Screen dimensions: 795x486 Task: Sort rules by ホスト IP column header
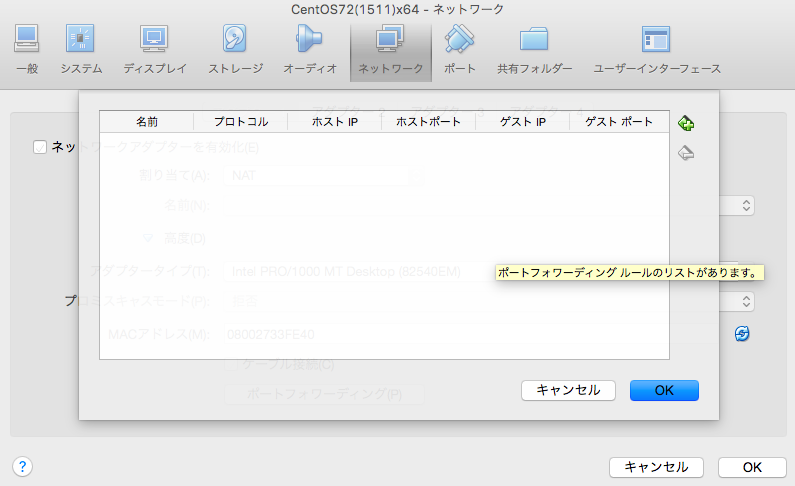click(x=335, y=122)
